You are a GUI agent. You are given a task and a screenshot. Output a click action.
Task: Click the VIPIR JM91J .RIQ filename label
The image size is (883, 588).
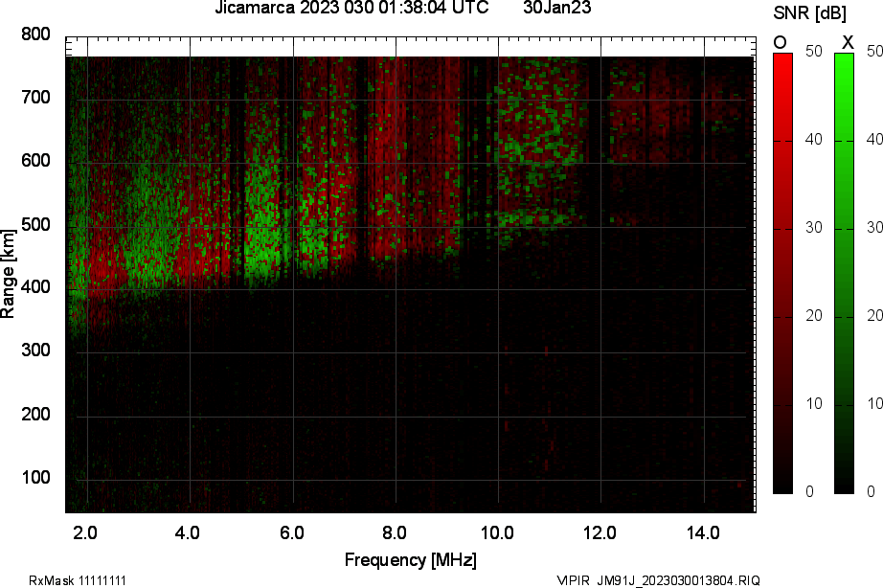click(659, 580)
